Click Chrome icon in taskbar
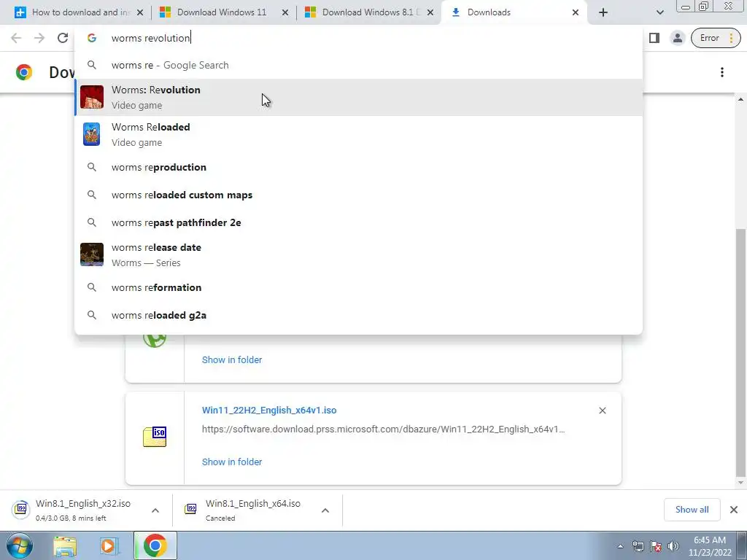The height and width of the screenshot is (560, 747). [x=155, y=545]
